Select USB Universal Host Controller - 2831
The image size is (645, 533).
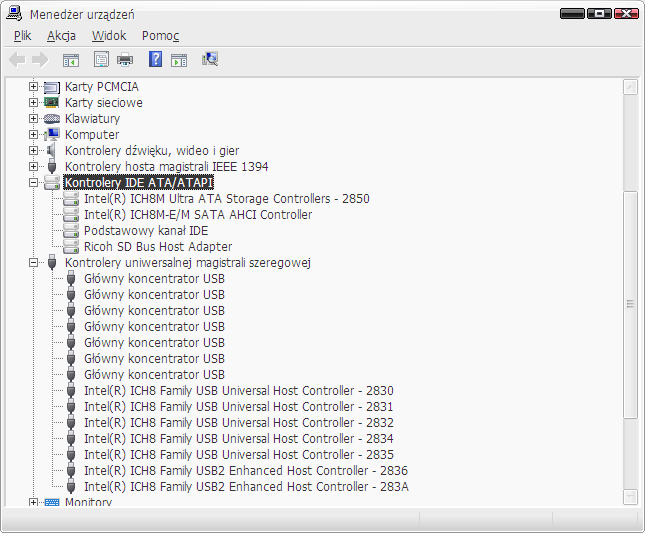pos(239,407)
